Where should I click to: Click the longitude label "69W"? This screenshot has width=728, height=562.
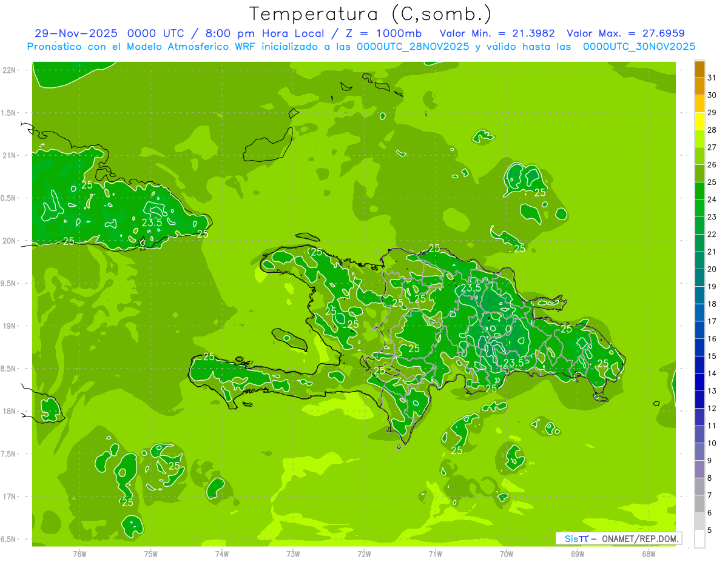tap(578, 554)
